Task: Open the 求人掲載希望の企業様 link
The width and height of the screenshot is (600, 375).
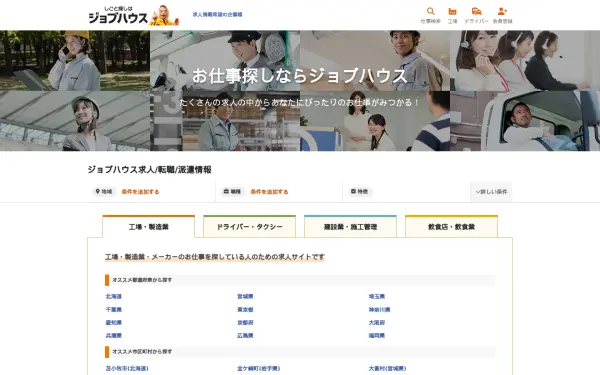Action: tap(217, 15)
